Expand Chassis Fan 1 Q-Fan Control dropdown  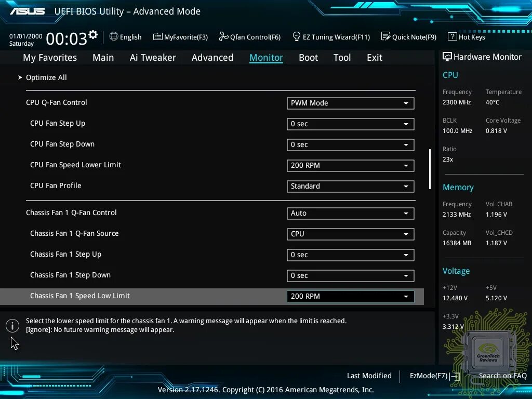[351, 213]
